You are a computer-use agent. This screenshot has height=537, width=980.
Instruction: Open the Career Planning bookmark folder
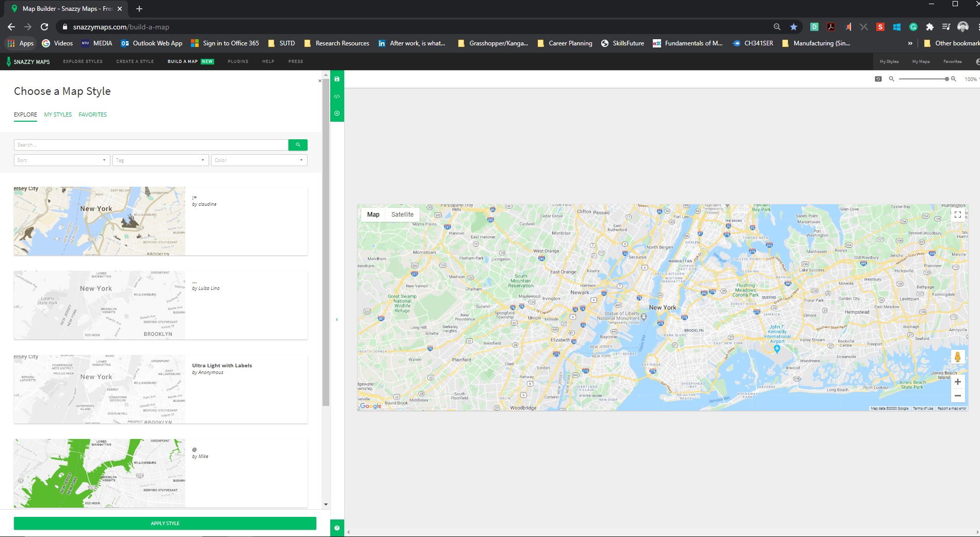pyautogui.click(x=565, y=43)
